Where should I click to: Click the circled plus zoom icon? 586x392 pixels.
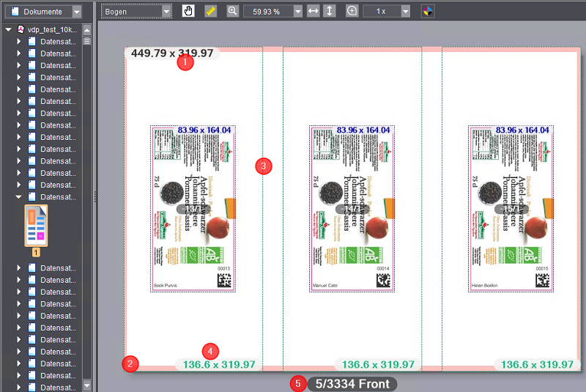352,11
